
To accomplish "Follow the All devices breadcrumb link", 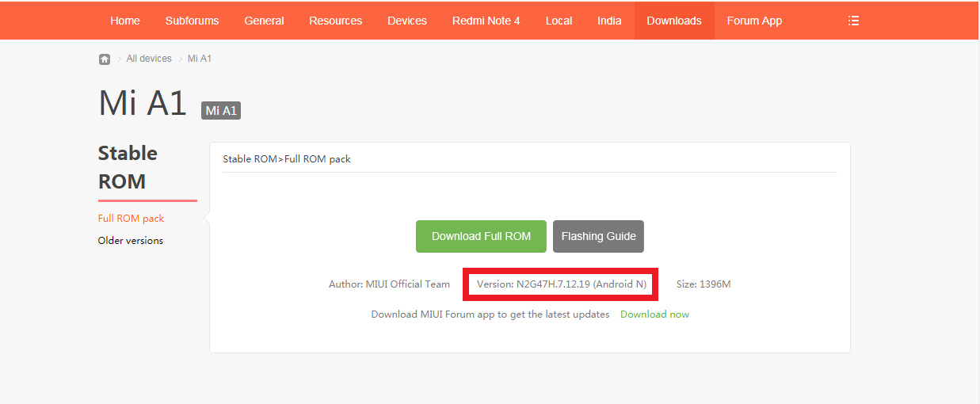I will click(x=149, y=59).
